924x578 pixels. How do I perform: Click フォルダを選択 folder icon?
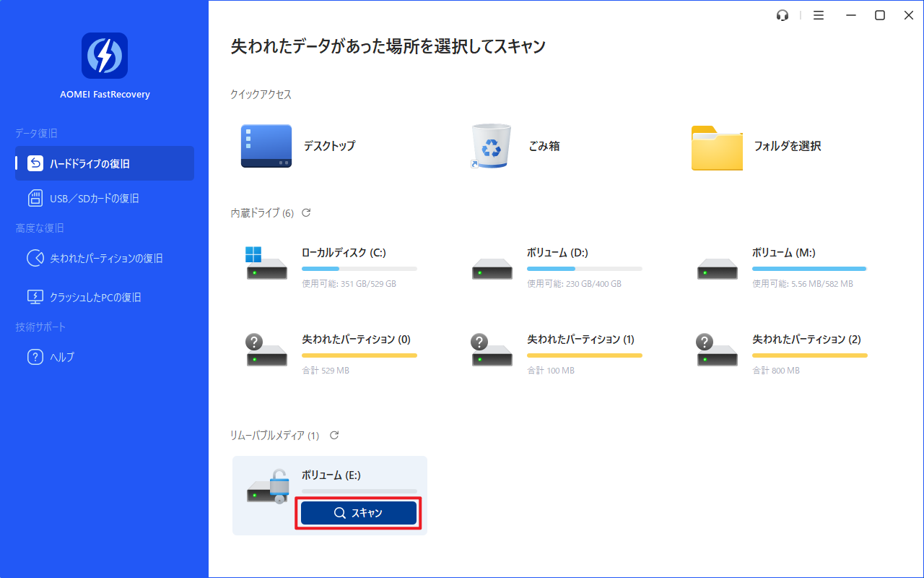[x=716, y=147]
